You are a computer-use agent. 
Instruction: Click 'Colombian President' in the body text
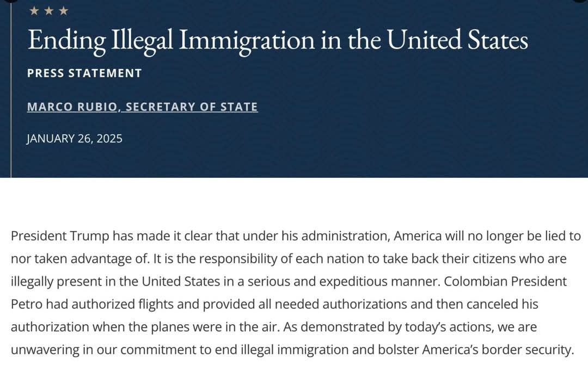point(505,281)
